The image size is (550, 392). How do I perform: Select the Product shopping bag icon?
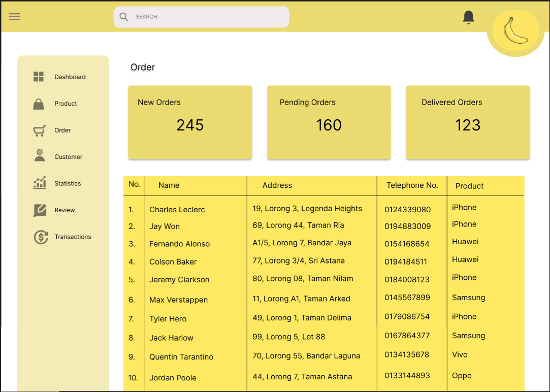click(x=39, y=104)
